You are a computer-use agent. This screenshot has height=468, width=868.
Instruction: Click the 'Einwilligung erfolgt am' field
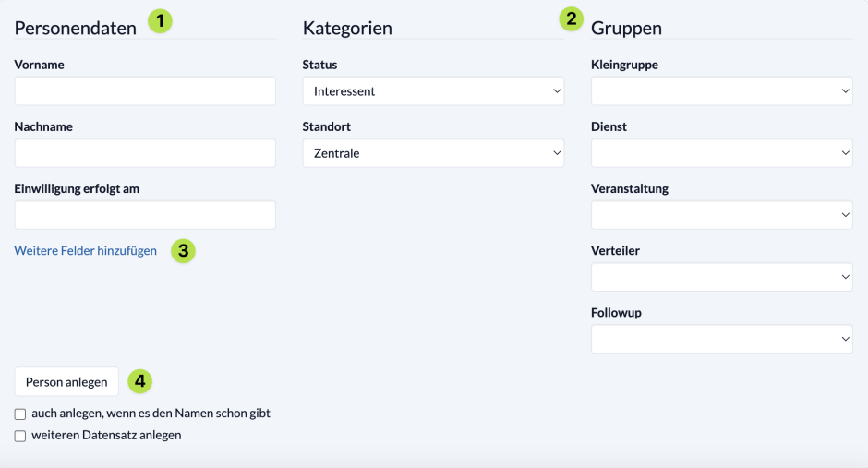[x=145, y=215]
